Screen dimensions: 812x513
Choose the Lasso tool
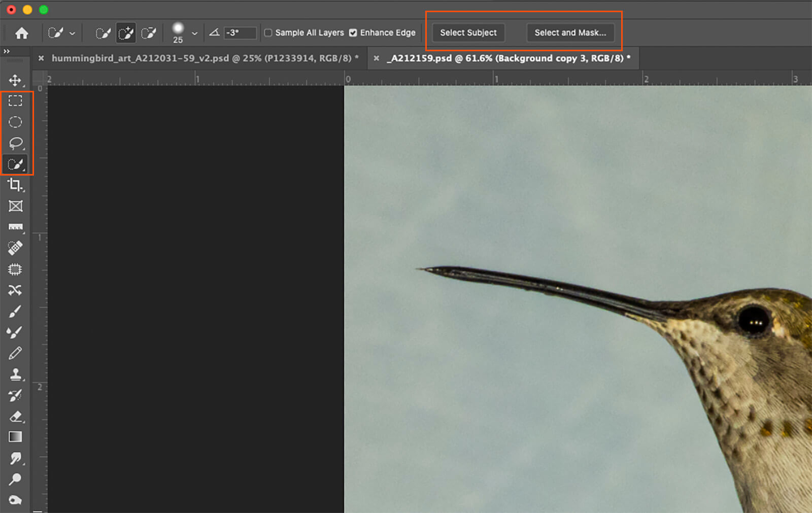point(15,143)
